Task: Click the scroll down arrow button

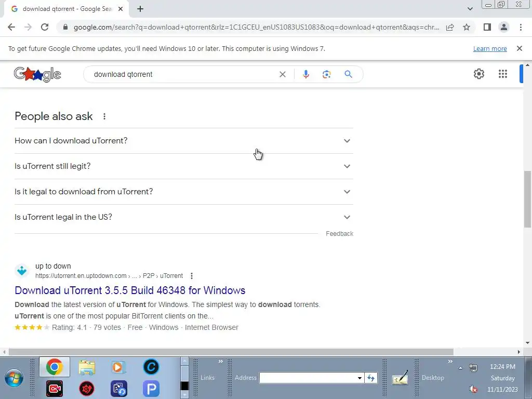Action: 527,343
